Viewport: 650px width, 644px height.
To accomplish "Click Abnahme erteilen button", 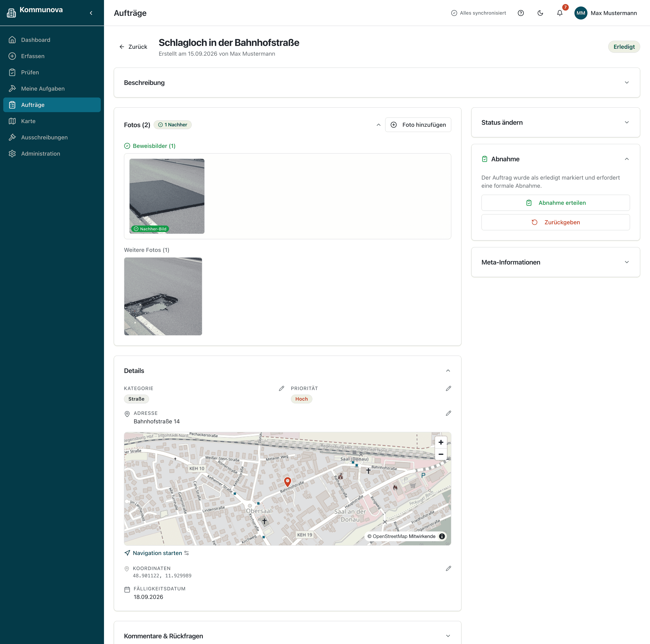I will (556, 203).
